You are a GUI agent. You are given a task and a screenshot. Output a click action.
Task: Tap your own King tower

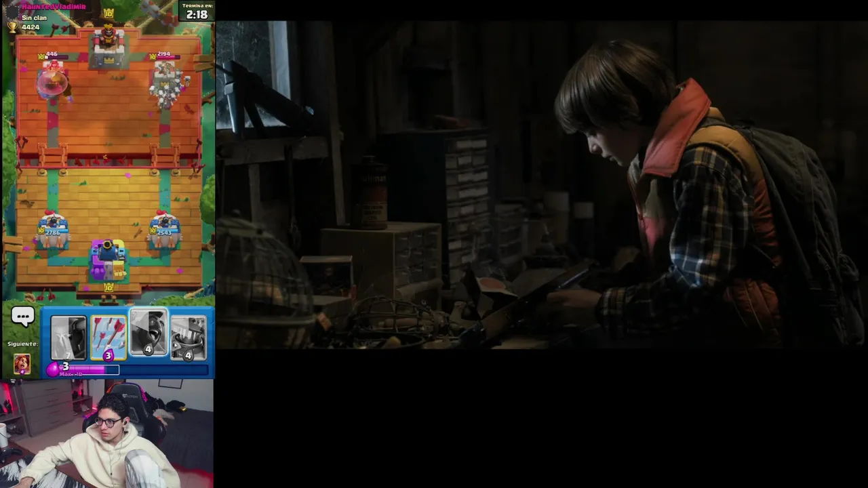click(x=108, y=260)
